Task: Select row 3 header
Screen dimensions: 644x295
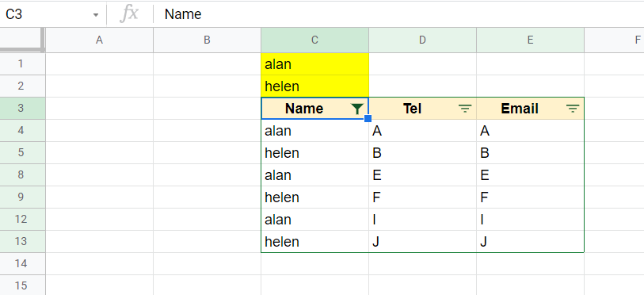Action: (x=22, y=108)
